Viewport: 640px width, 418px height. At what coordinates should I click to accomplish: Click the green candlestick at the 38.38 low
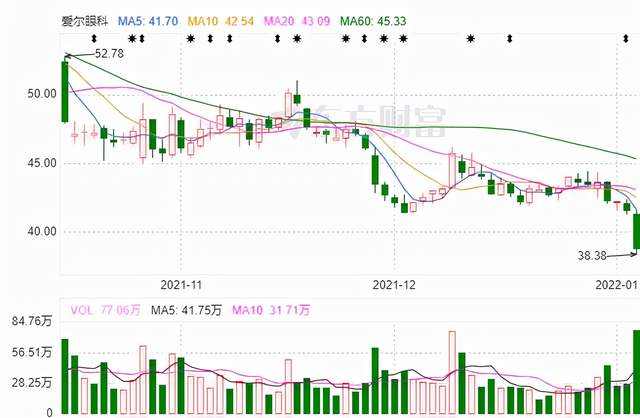pyautogui.click(x=636, y=232)
